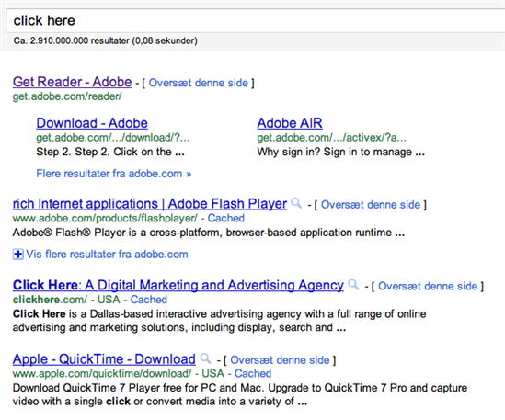The image size is (505, 420).
Task: Expand more results from adobe.com plus icon
Action: click(x=18, y=255)
